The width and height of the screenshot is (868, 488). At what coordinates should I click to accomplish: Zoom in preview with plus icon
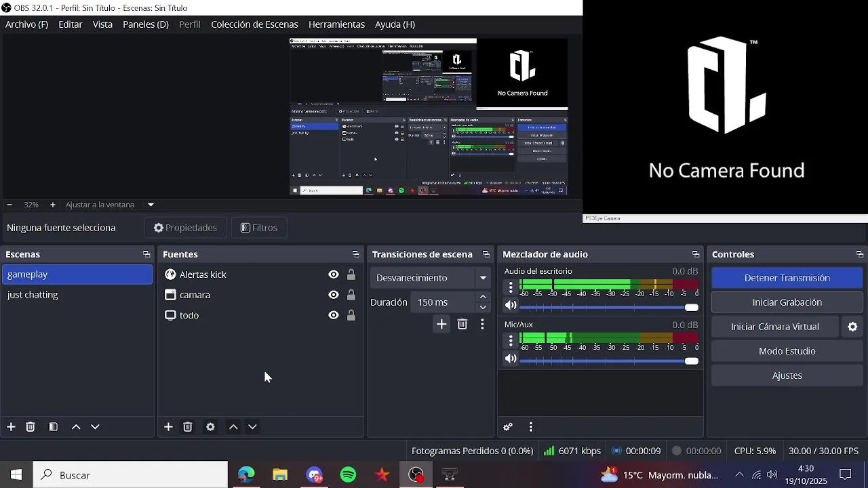click(52, 205)
